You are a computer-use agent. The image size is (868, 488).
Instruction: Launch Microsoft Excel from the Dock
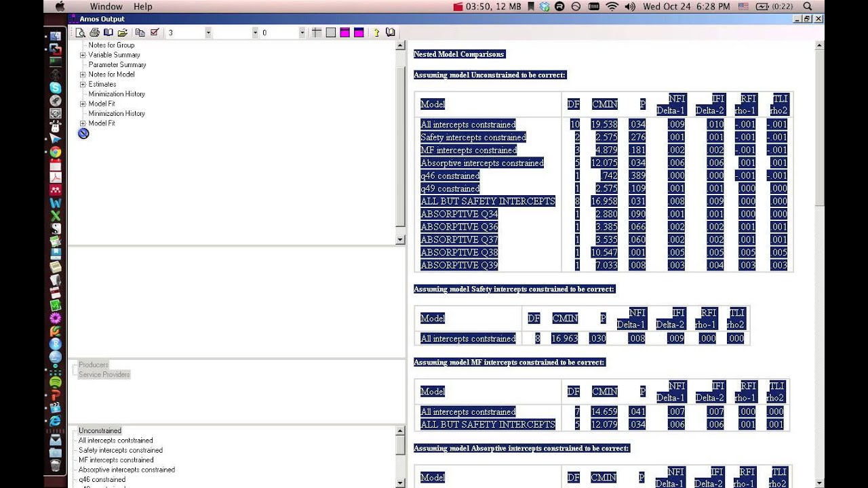(56, 216)
